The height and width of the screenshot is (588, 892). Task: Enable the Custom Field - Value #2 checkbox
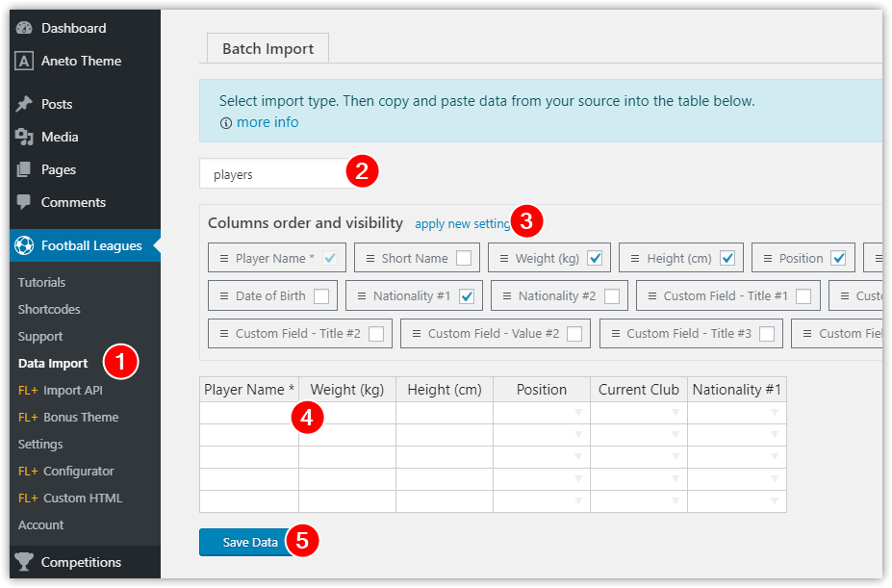click(x=574, y=334)
